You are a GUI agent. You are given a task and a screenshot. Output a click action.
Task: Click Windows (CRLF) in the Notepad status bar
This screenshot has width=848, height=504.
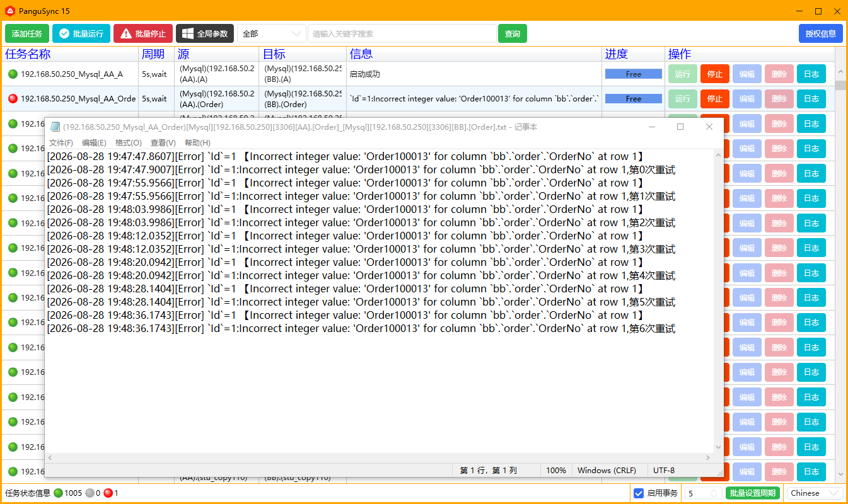pos(607,471)
